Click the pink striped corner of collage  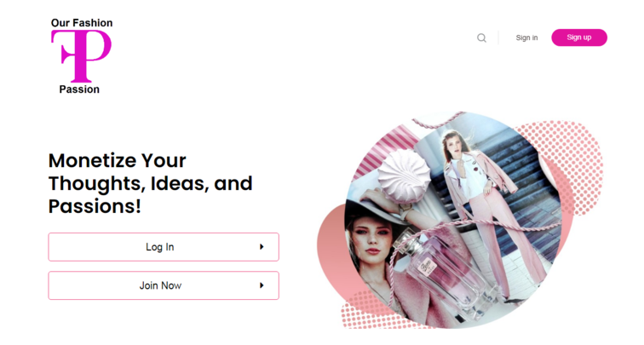click(x=380, y=150)
